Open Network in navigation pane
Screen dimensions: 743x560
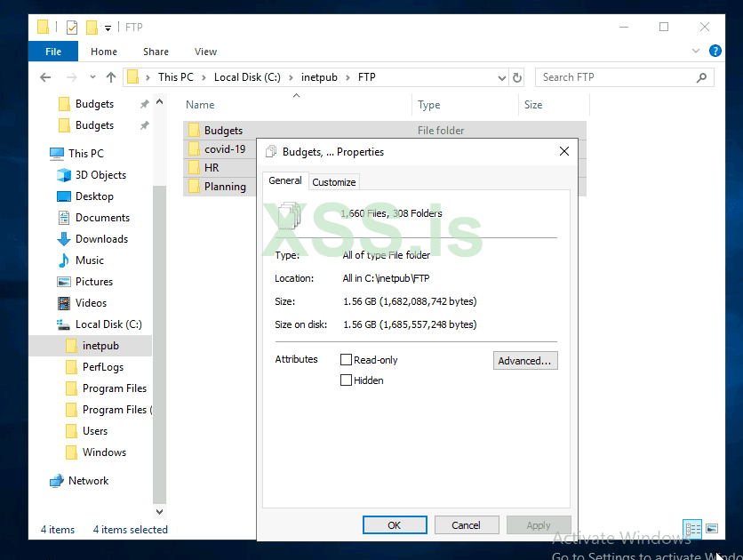pos(88,480)
